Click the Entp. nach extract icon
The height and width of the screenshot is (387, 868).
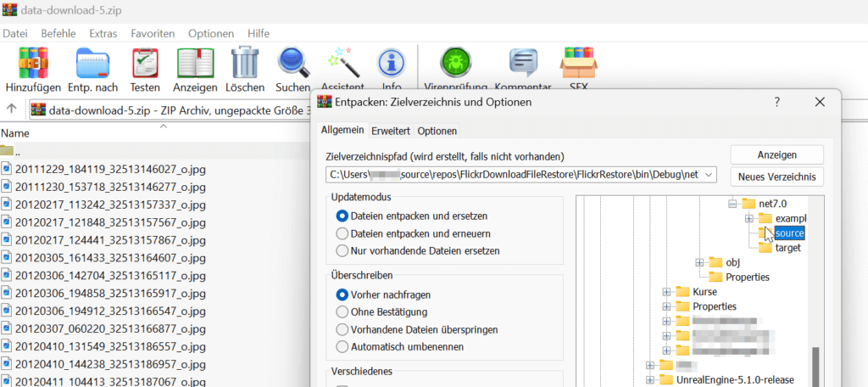click(92, 65)
